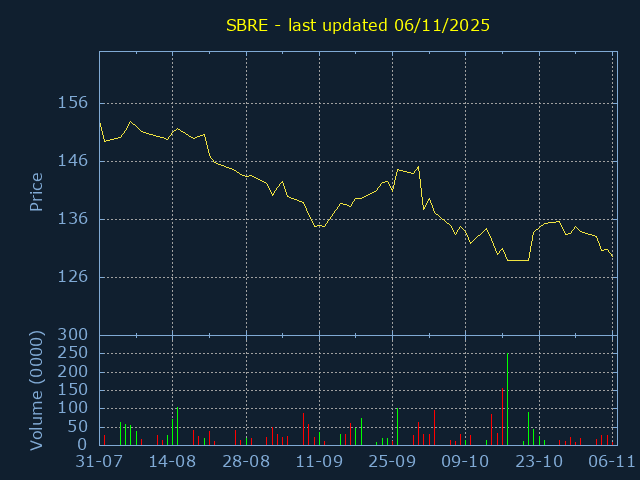Select the 06-11 date label

tap(611, 462)
